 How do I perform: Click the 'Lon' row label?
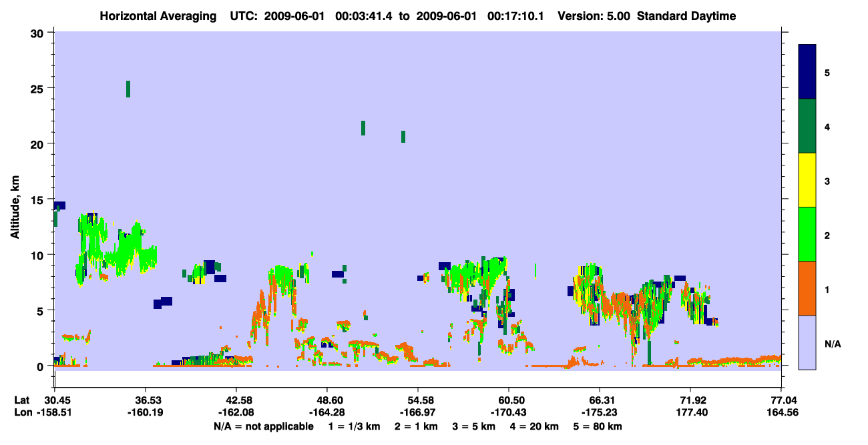[22, 413]
